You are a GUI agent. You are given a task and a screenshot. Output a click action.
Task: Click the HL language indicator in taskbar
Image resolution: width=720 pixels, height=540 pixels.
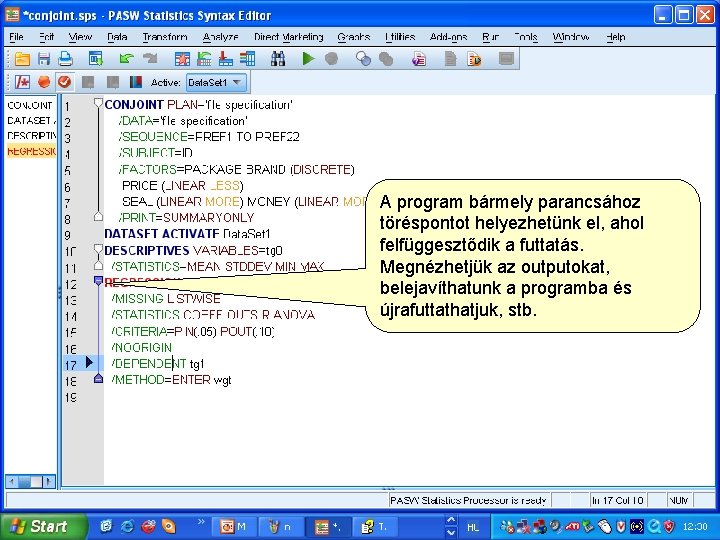click(472, 527)
